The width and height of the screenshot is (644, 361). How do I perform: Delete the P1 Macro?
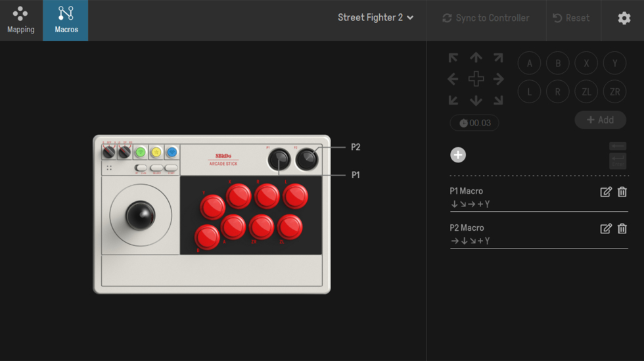[622, 191]
